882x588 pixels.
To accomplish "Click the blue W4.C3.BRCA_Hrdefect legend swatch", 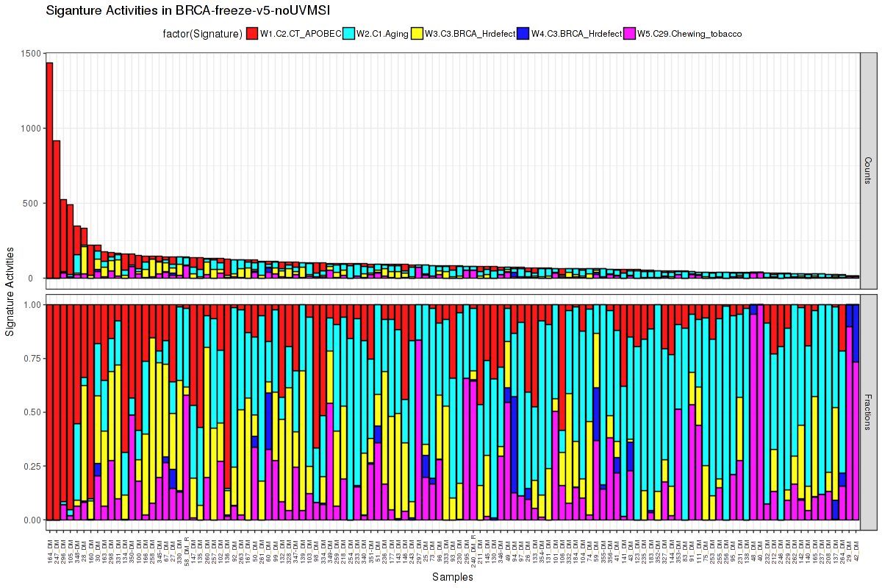I will (523, 33).
